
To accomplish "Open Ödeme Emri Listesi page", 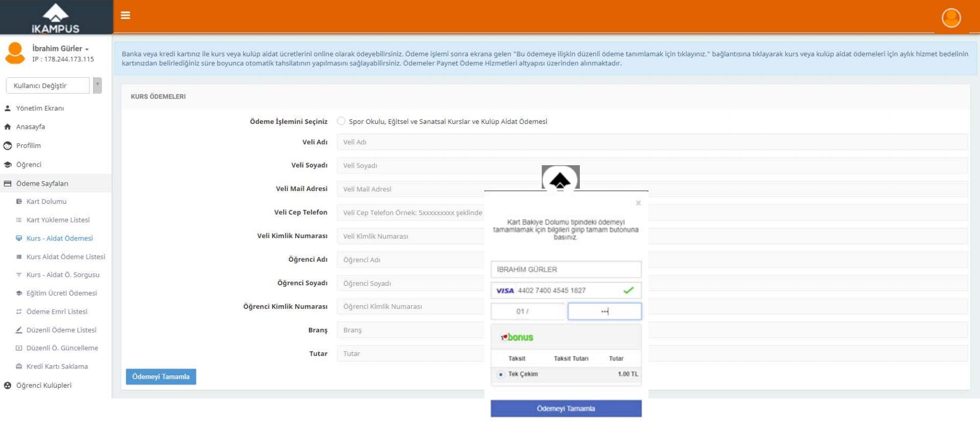I will click(x=57, y=312).
